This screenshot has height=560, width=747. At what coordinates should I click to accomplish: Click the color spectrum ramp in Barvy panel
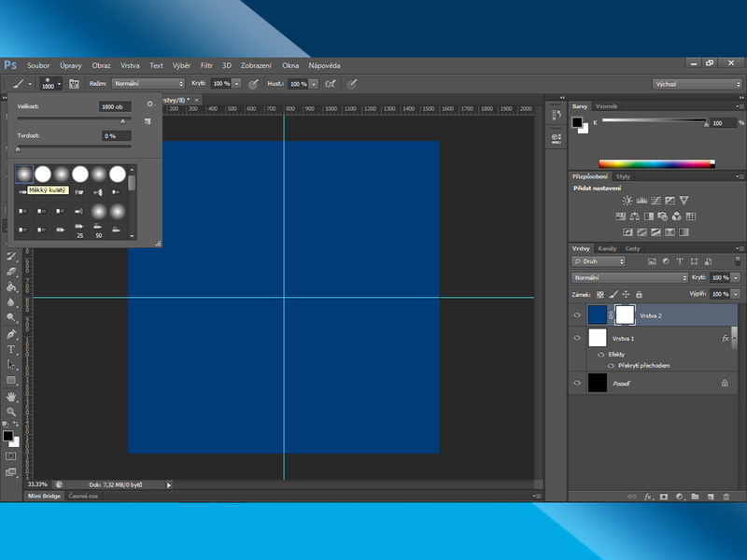tap(655, 164)
